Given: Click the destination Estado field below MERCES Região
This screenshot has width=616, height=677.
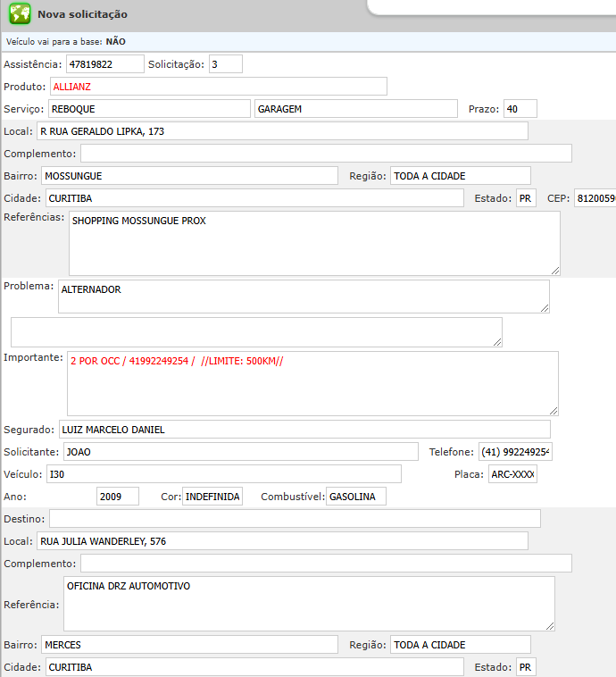Looking at the screenshot, I should (x=526, y=667).
